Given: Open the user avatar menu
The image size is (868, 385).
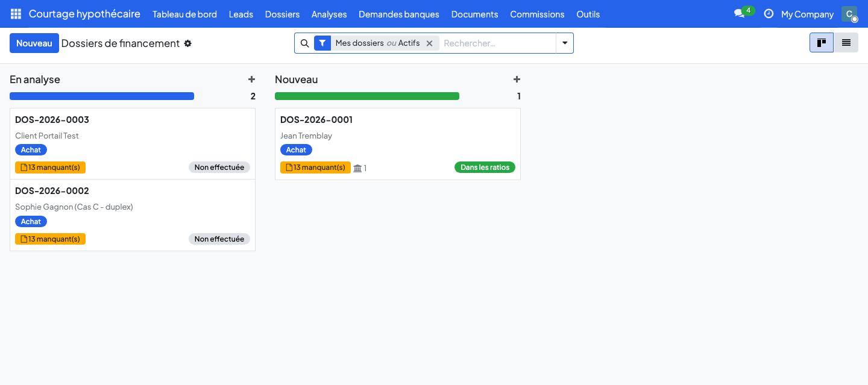Looking at the screenshot, I should [849, 14].
